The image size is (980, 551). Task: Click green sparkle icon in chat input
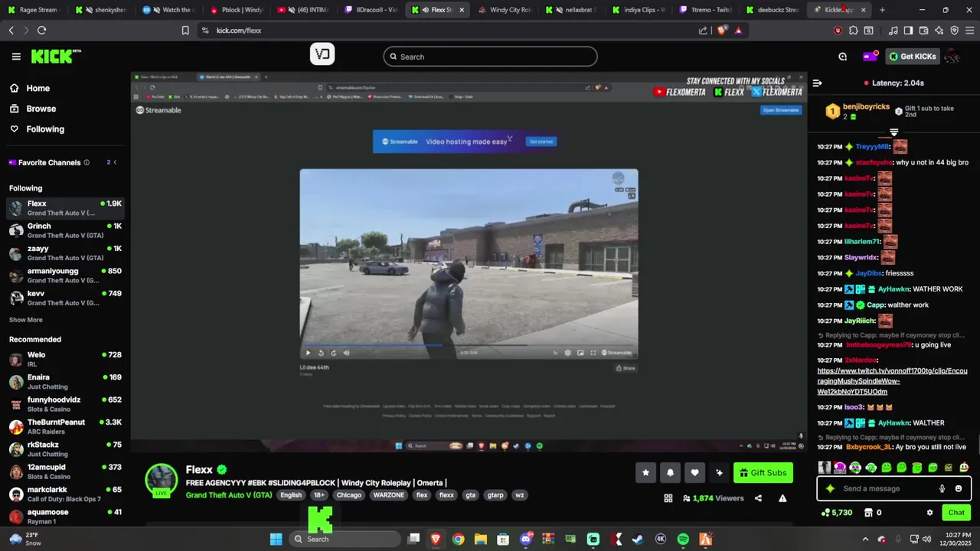(830, 488)
